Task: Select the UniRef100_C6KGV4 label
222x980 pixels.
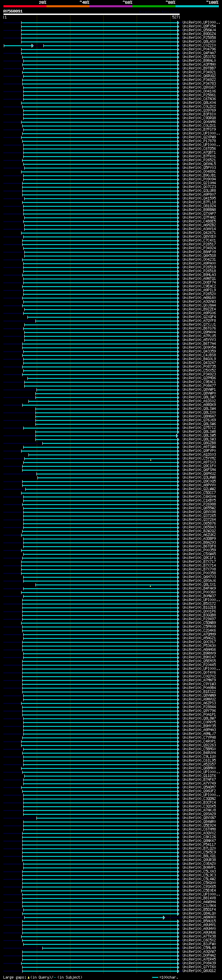Action: pyautogui.click(x=199, y=496)
